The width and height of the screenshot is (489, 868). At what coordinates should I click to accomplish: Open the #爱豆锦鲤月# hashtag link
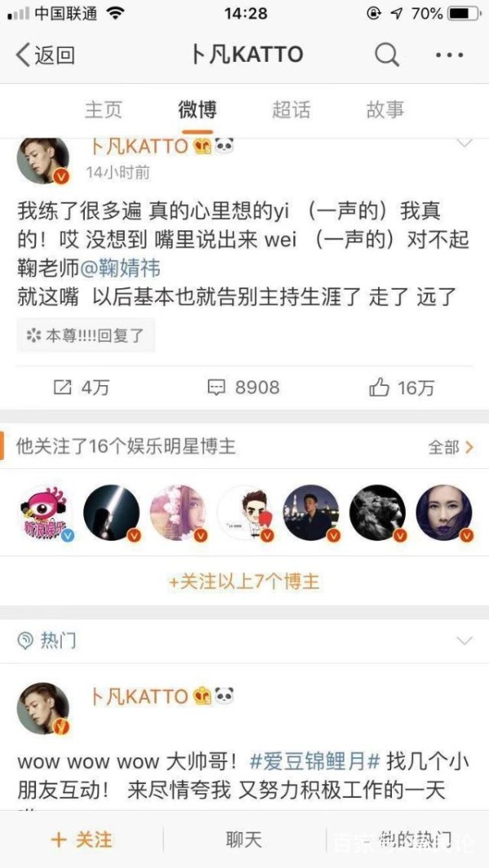(315, 761)
